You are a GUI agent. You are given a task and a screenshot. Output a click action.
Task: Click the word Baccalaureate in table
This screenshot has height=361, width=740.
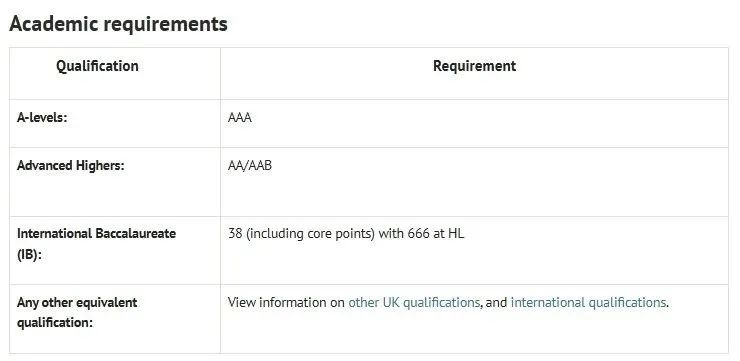point(135,234)
